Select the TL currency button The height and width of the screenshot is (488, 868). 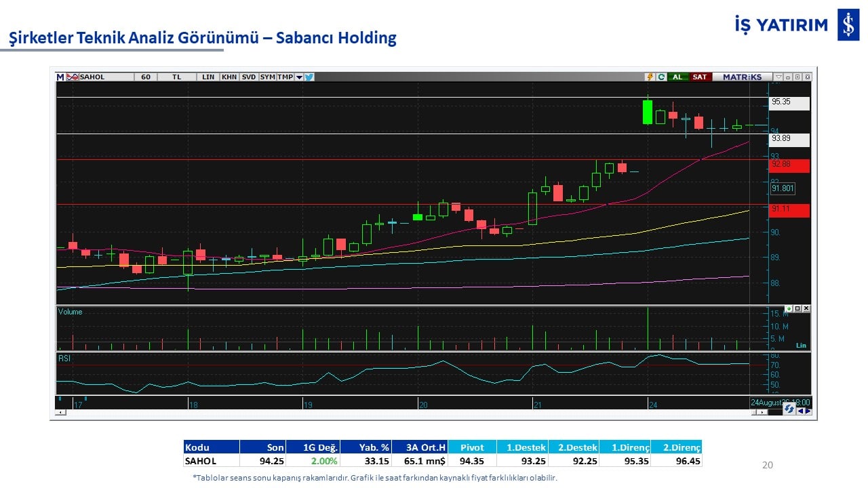coord(177,77)
